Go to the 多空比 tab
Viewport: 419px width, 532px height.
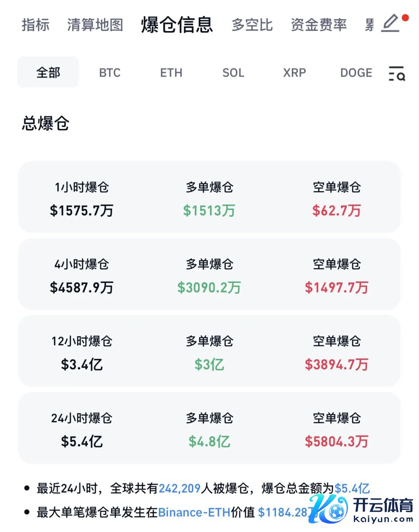click(252, 25)
